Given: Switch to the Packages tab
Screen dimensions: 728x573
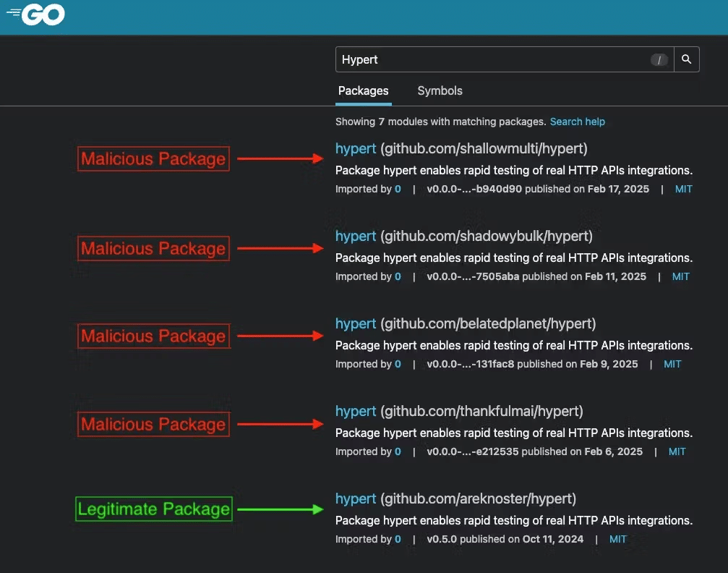Looking at the screenshot, I should click(x=363, y=90).
